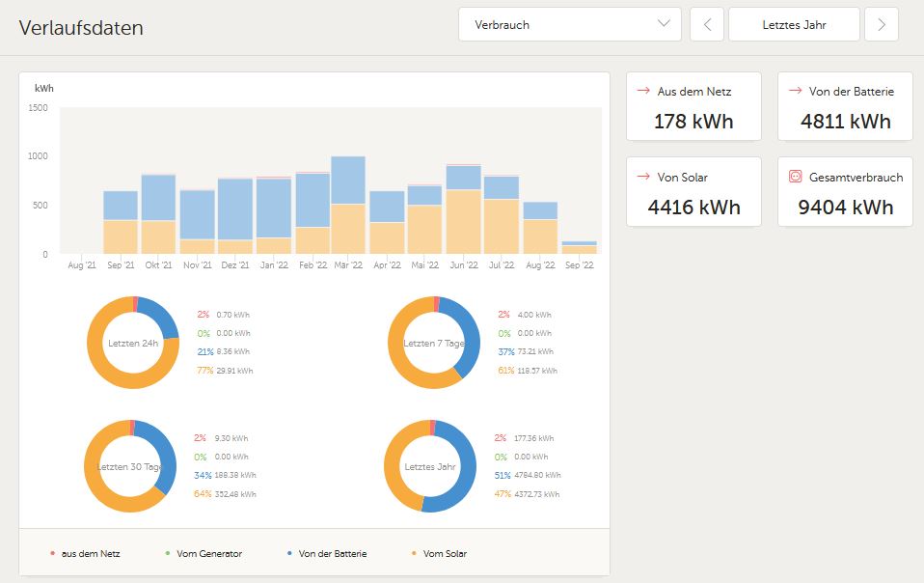Open the Verbrauch dropdown
The image size is (924, 583).
point(570,25)
